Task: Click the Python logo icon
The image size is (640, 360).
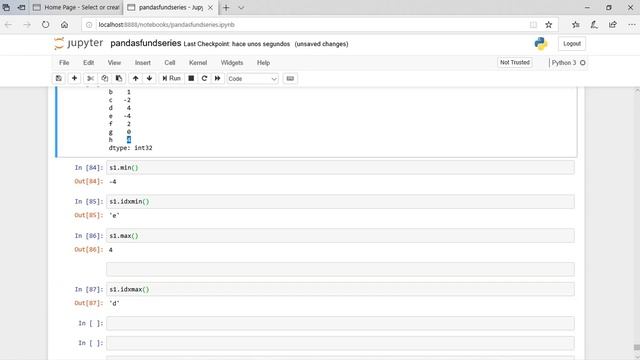Action: coord(541,44)
